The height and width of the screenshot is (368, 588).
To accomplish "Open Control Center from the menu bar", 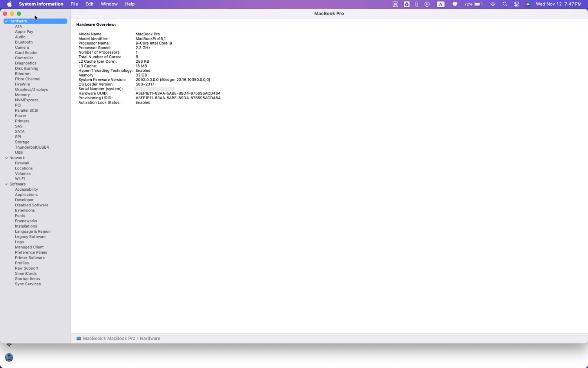I will click(x=516, y=4).
